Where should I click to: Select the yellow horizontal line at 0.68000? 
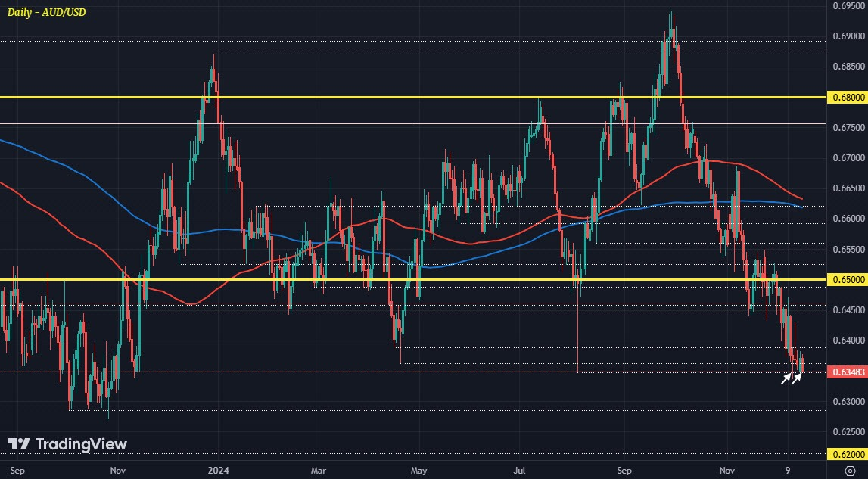coord(412,98)
